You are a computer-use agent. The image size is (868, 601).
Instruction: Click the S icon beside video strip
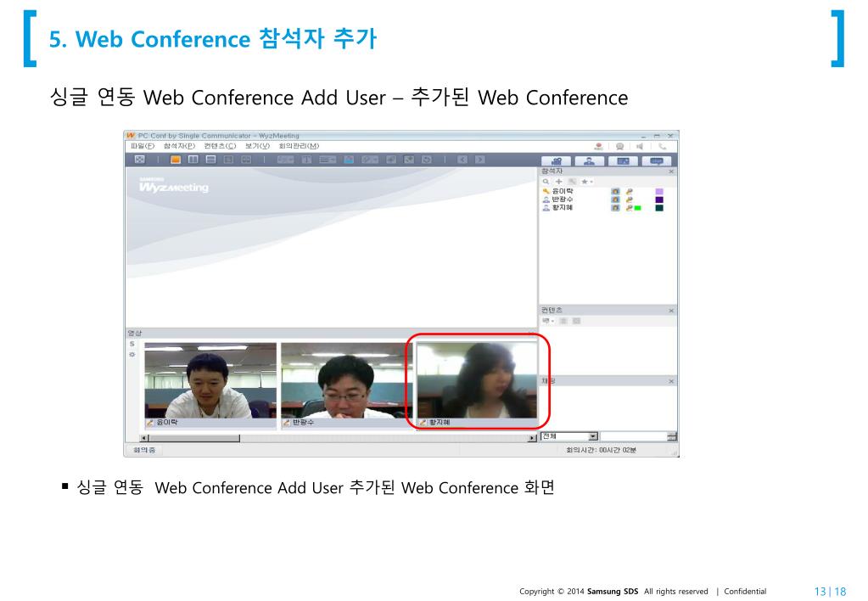(132, 344)
